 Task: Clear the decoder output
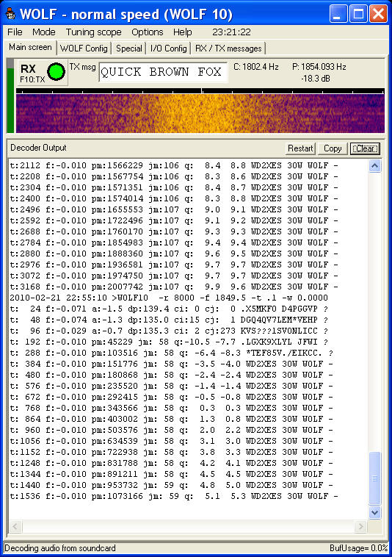pyautogui.click(x=365, y=148)
